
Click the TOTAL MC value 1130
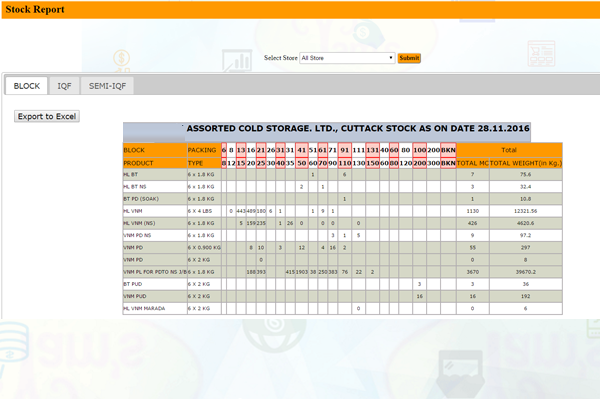click(x=473, y=211)
